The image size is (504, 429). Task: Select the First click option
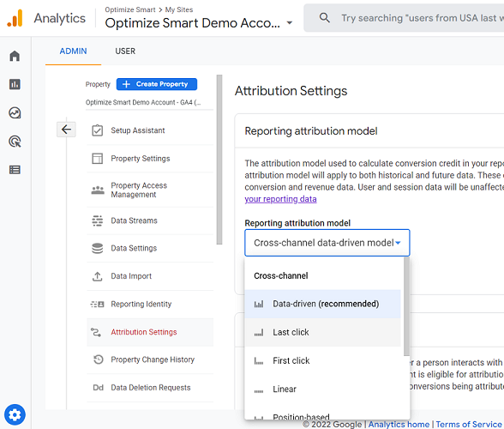click(322, 360)
